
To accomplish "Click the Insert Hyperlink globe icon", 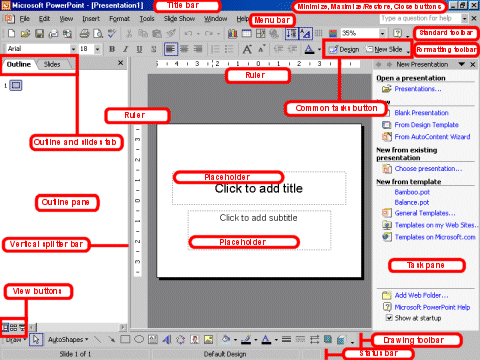I will point(274,33).
